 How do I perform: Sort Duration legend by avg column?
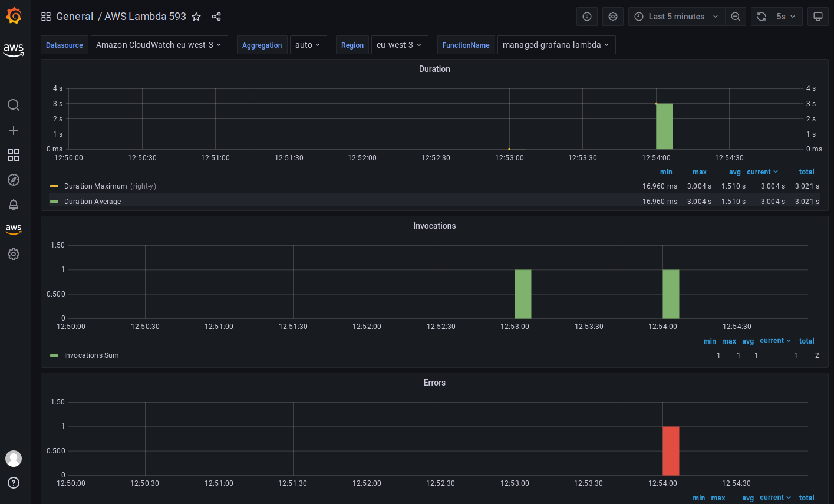[x=734, y=172]
